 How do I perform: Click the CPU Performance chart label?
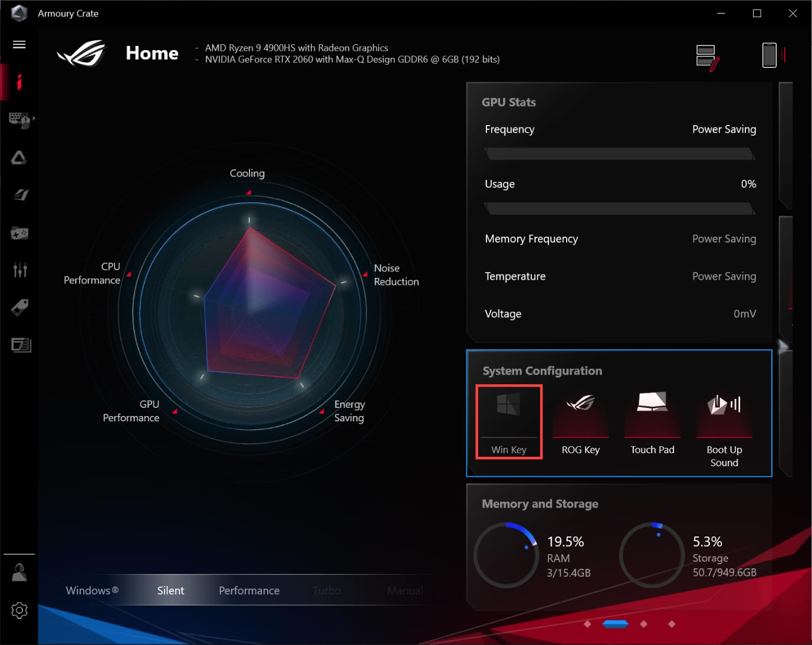point(92,273)
